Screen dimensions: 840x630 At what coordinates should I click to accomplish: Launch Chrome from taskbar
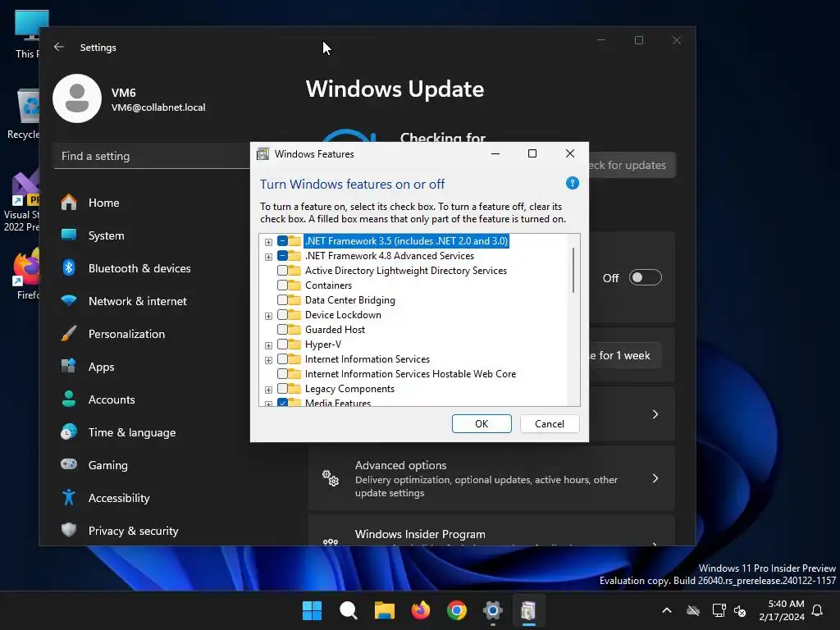click(x=456, y=610)
